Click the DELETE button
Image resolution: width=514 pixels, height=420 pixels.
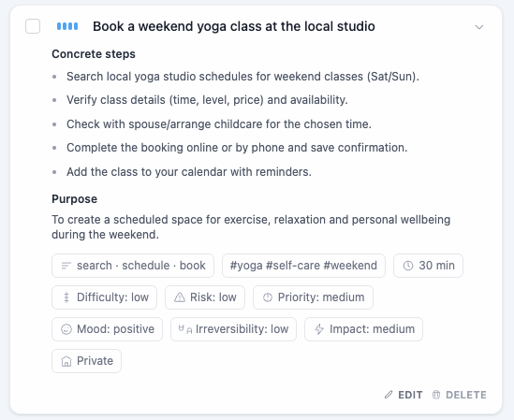[x=460, y=395]
